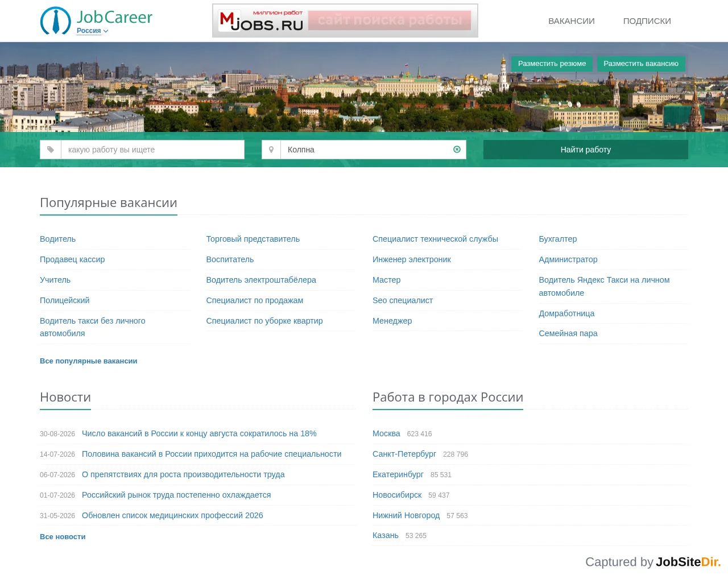Click the Найти работу search button
The image size is (728, 579).
(586, 150)
